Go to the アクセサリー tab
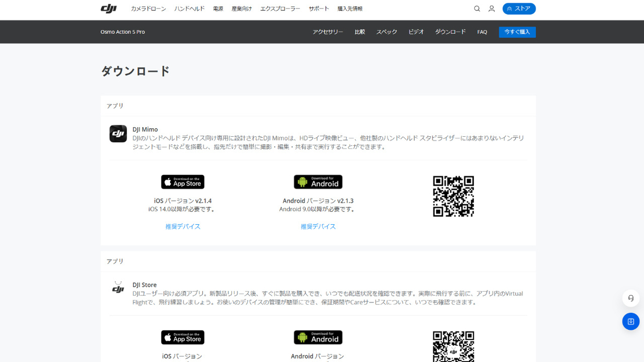This screenshot has width=644, height=362. click(x=328, y=32)
